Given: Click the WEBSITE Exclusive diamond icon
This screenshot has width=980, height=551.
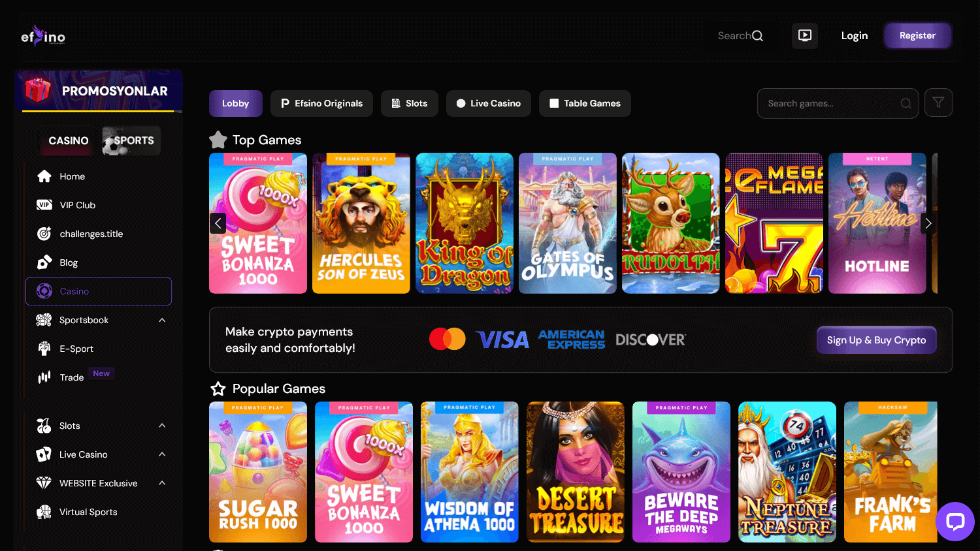Looking at the screenshot, I should (x=44, y=483).
